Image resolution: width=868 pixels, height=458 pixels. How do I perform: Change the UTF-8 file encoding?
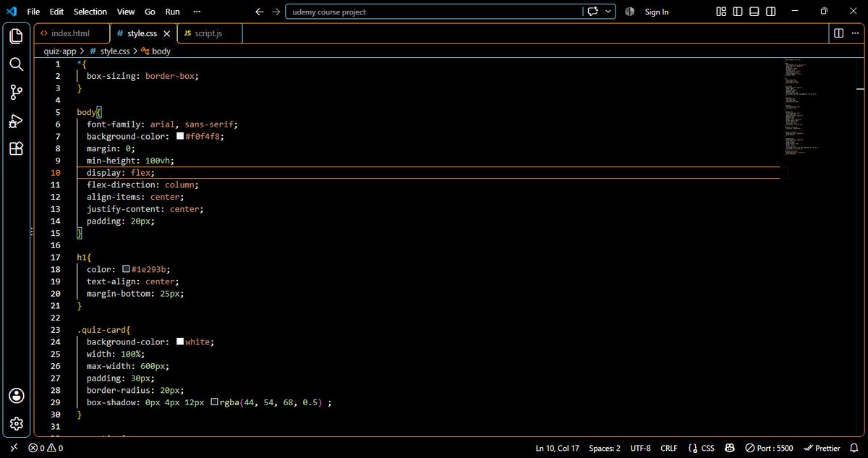(640, 448)
